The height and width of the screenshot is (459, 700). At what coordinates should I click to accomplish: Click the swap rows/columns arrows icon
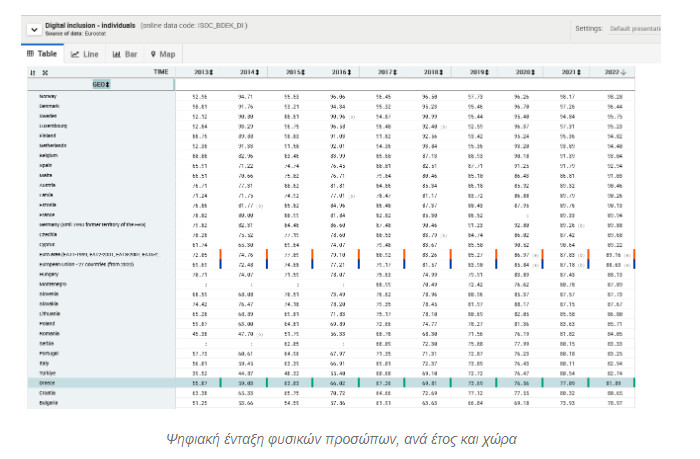click(33, 73)
